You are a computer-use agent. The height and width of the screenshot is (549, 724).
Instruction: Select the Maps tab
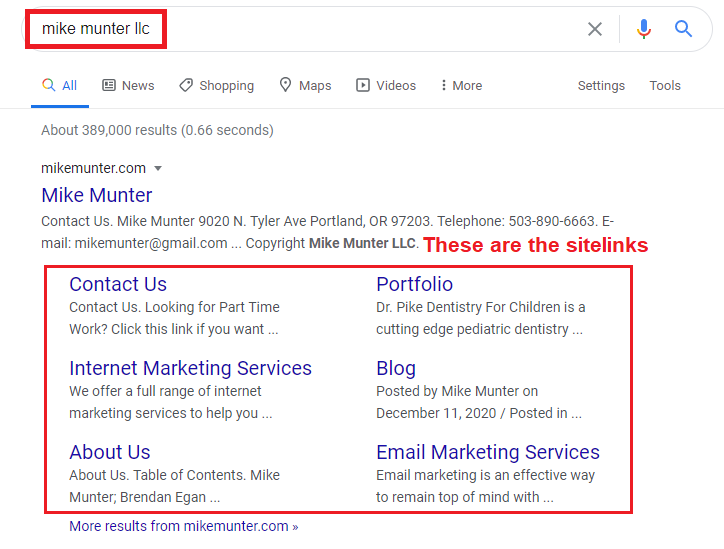[305, 85]
